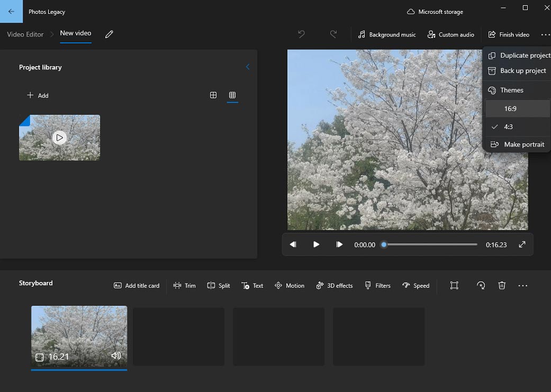Remove or show black bars icon
Viewport: 551px width, 392px height.
454,286
